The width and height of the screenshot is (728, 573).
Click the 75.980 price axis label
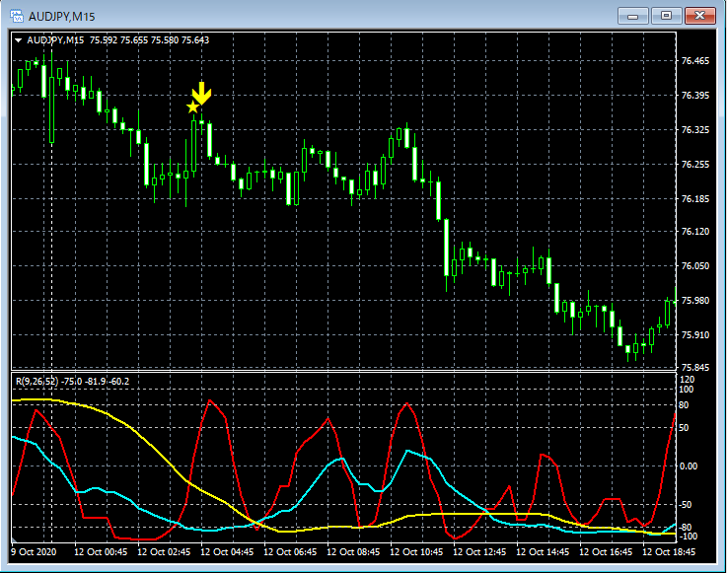(x=695, y=301)
